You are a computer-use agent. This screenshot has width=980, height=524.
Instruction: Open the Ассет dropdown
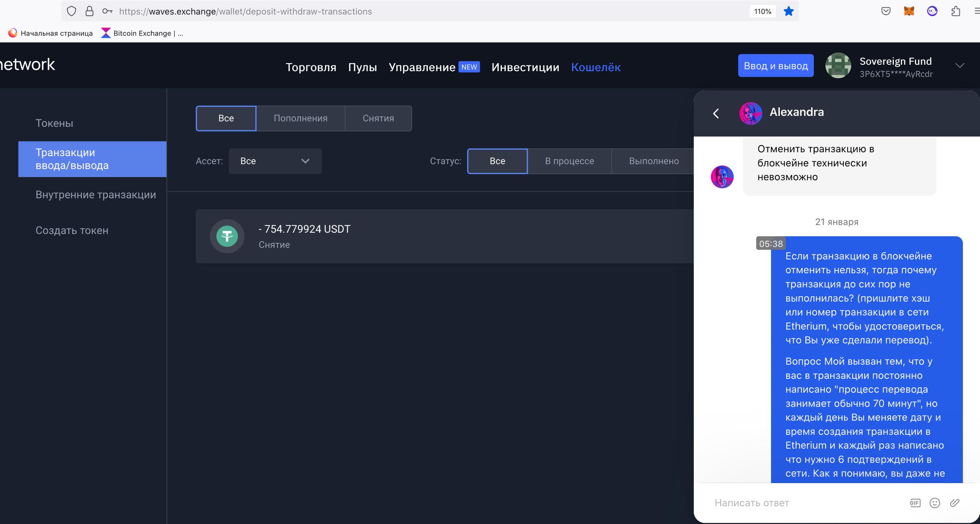(275, 161)
